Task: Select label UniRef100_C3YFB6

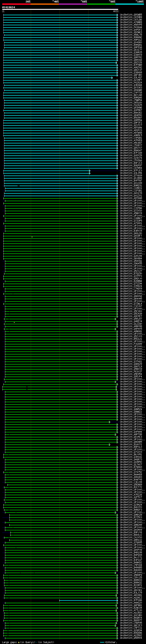Action: [131, 208]
